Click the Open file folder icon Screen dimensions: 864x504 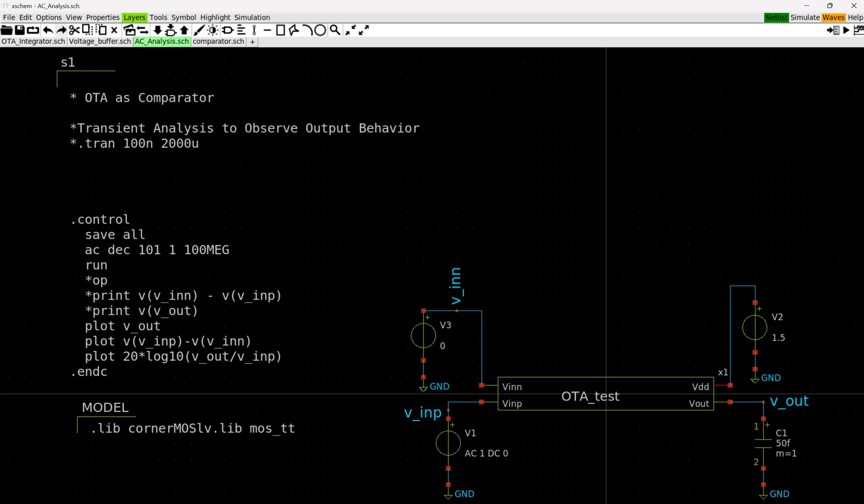[6, 30]
